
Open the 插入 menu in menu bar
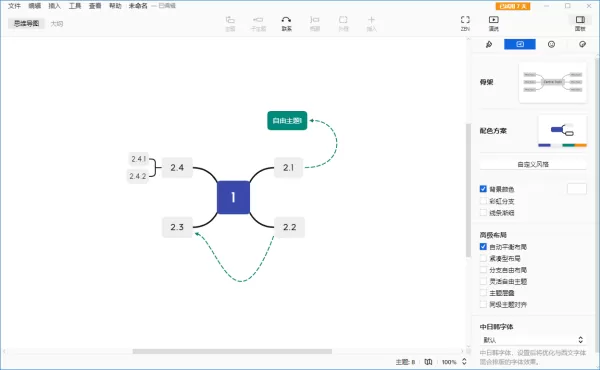click(x=54, y=6)
